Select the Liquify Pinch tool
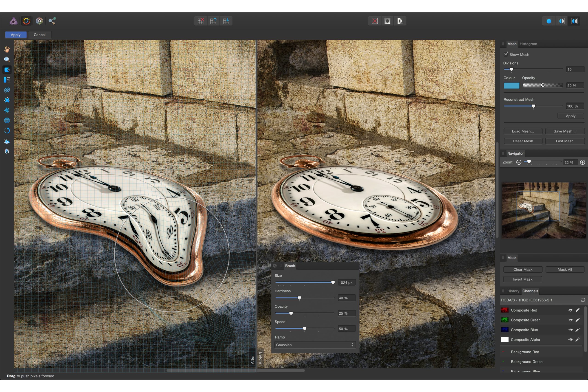The width and height of the screenshot is (588, 392). [x=7, y=100]
